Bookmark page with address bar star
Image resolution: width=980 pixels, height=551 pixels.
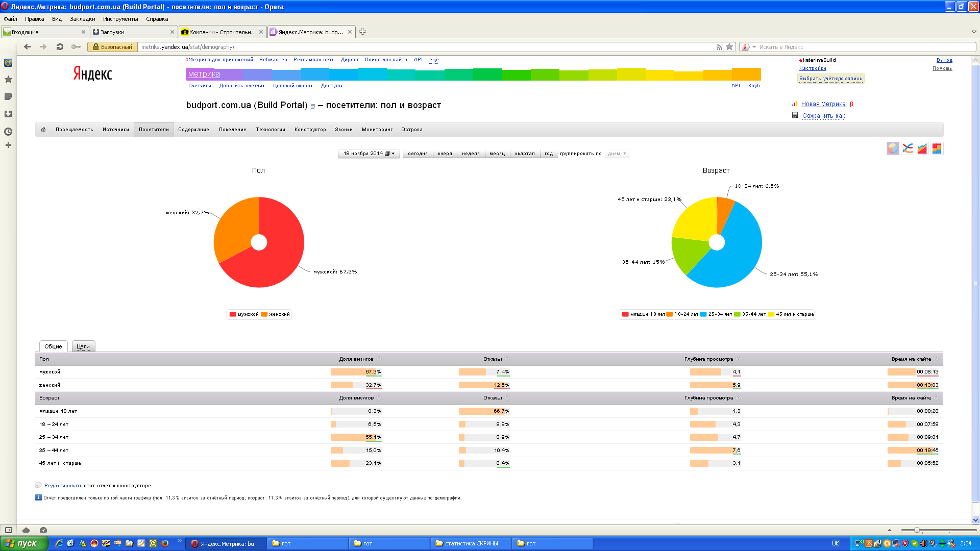pyautogui.click(x=729, y=47)
